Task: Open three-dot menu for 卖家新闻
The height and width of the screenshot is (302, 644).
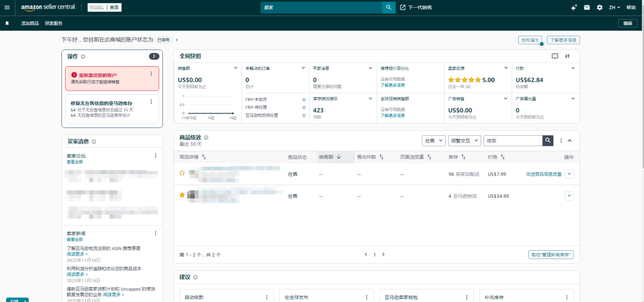Action: click(x=156, y=233)
